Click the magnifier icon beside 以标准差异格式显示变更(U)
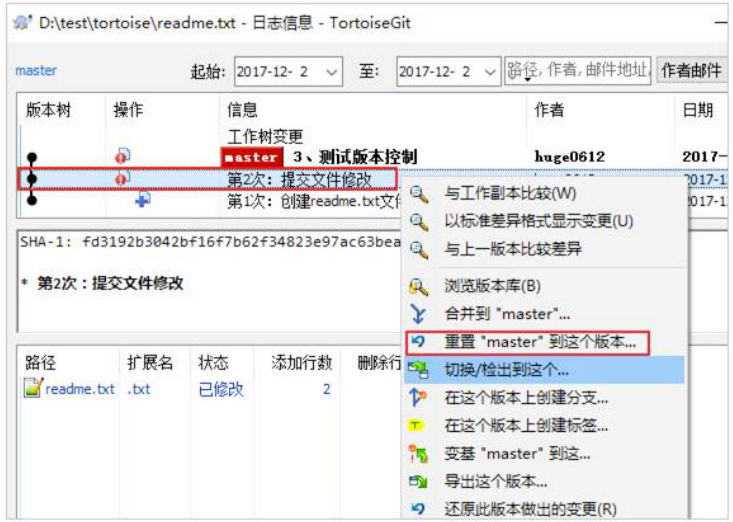The height and width of the screenshot is (522, 733). pyautogui.click(x=419, y=221)
